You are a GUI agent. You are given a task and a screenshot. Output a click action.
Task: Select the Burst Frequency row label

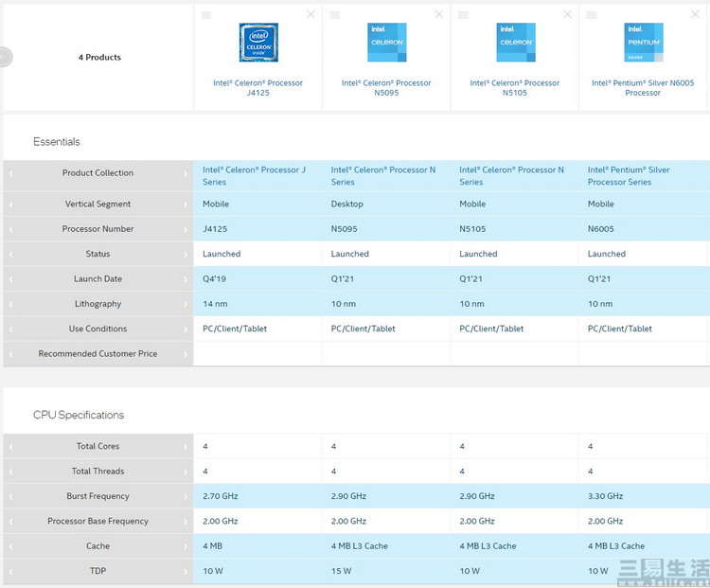(98, 496)
